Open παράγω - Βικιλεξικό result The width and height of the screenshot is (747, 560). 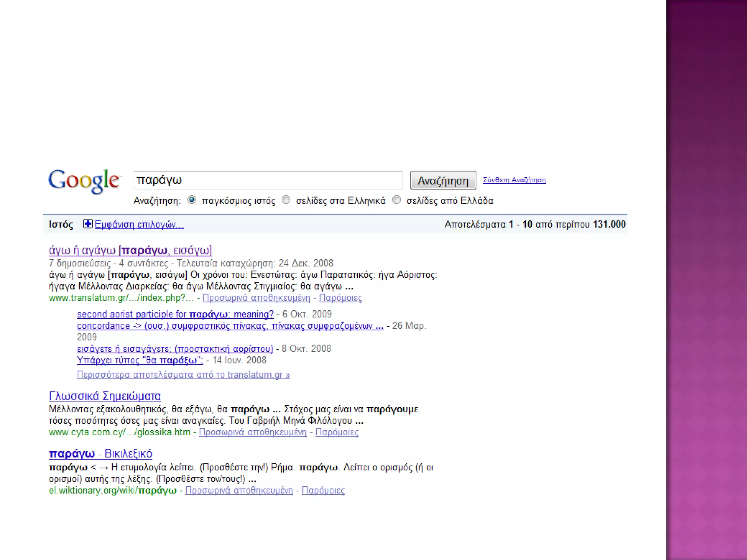pos(100,454)
